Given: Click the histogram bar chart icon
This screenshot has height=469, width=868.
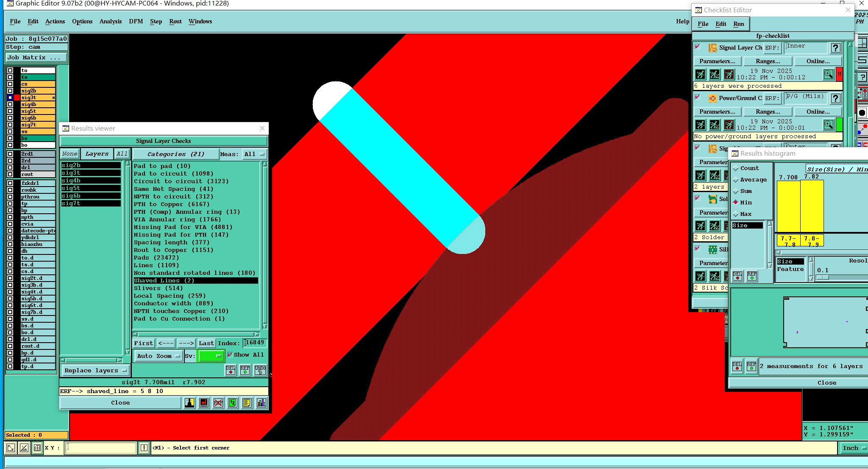Looking at the screenshot, I should coord(262,403).
